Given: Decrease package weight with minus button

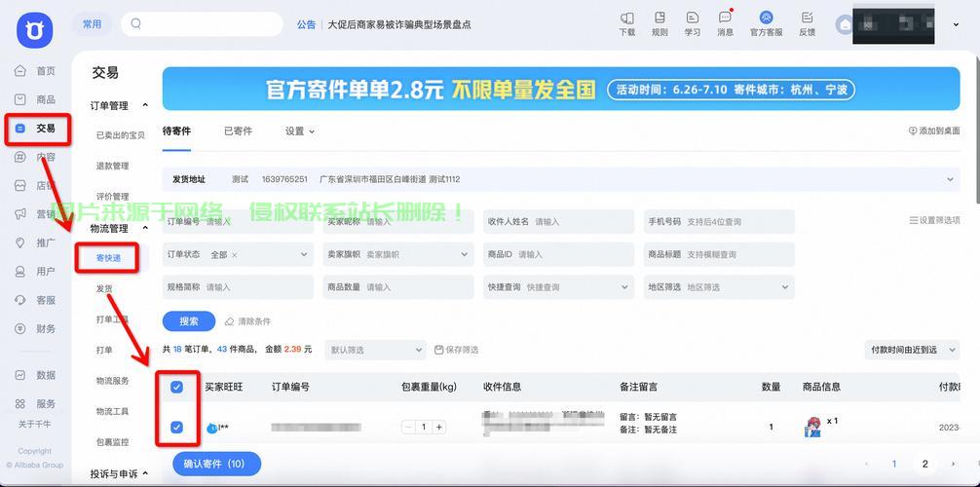Looking at the screenshot, I should 409,427.
